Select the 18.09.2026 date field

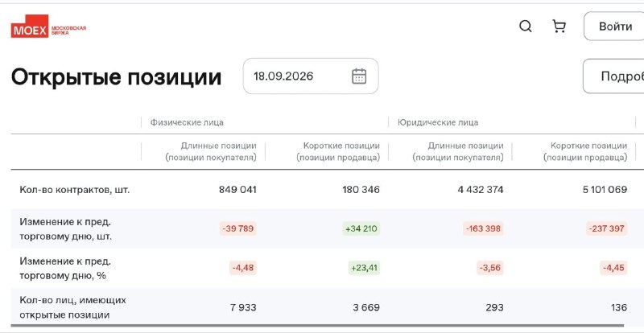point(311,76)
